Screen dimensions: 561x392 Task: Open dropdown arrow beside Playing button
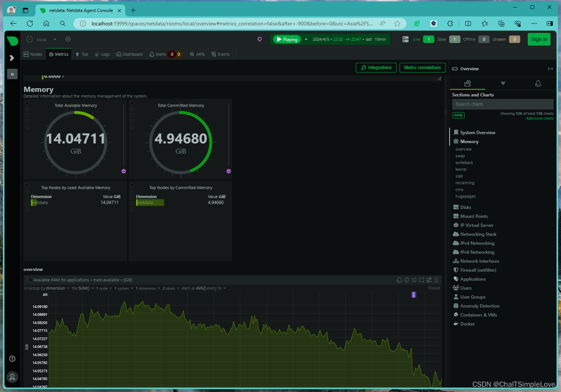coord(306,39)
